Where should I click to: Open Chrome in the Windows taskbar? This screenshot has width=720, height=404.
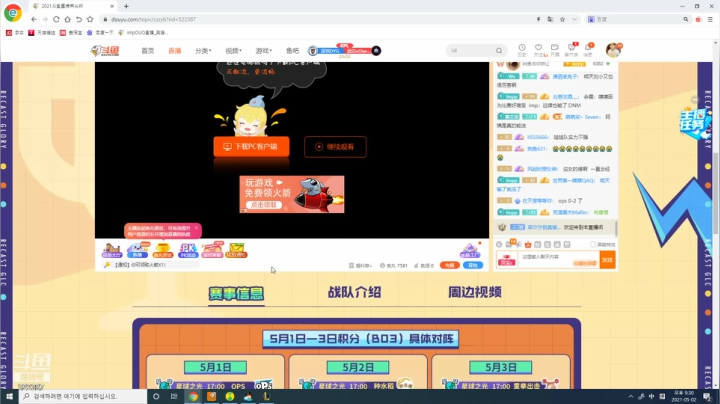[193, 396]
